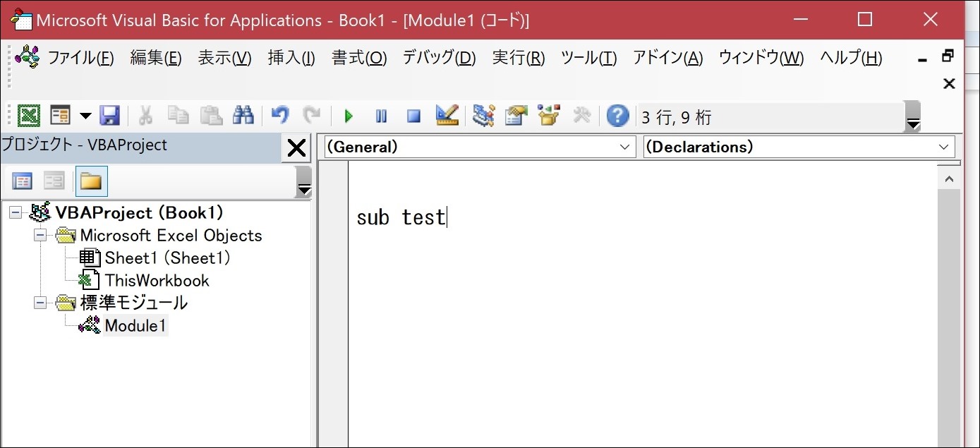Select Sheet1 (Sheet1) in project tree

point(168,258)
